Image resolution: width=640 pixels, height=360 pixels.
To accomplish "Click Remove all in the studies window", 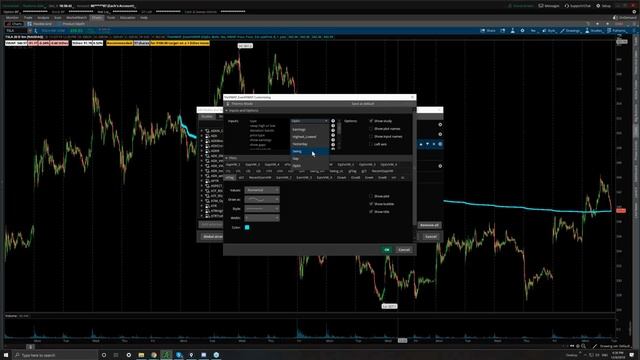I will (x=429, y=225).
